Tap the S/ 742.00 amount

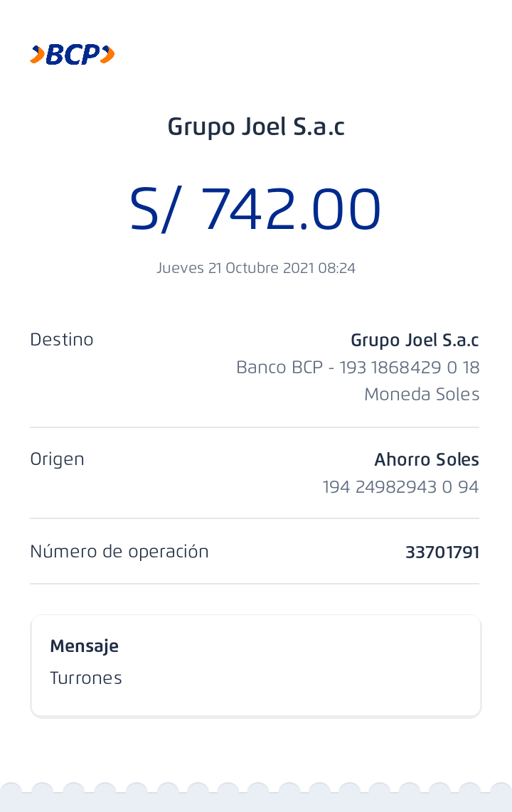click(x=255, y=210)
